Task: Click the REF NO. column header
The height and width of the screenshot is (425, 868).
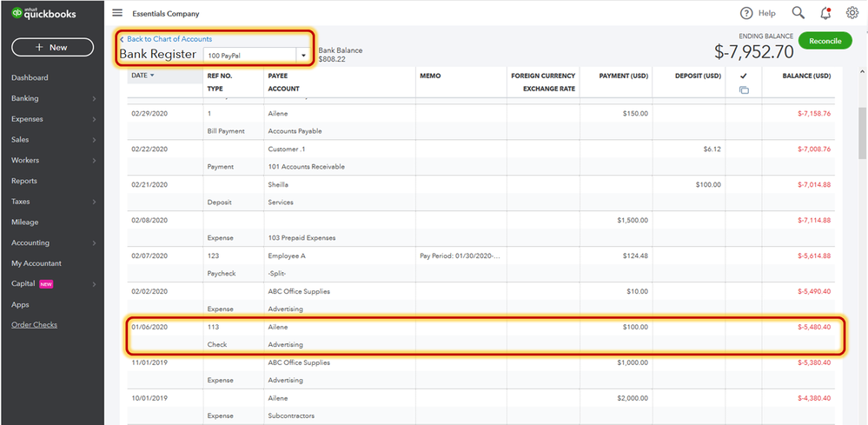Action: point(220,76)
